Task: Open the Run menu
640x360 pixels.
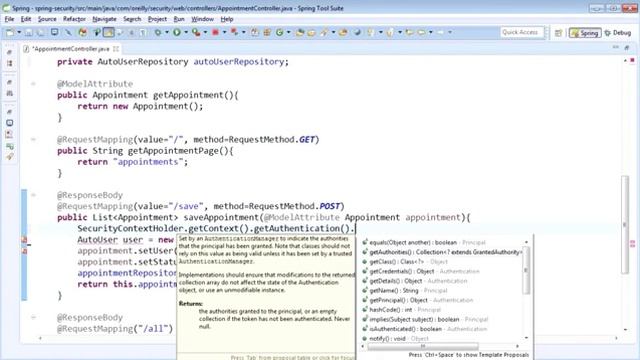Action: point(179,19)
